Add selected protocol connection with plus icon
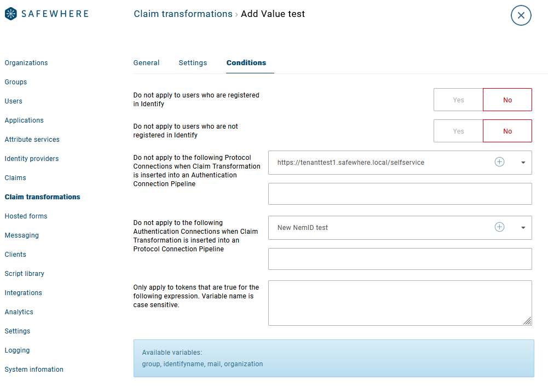This screenshot has width=548, height=392. 499,162
